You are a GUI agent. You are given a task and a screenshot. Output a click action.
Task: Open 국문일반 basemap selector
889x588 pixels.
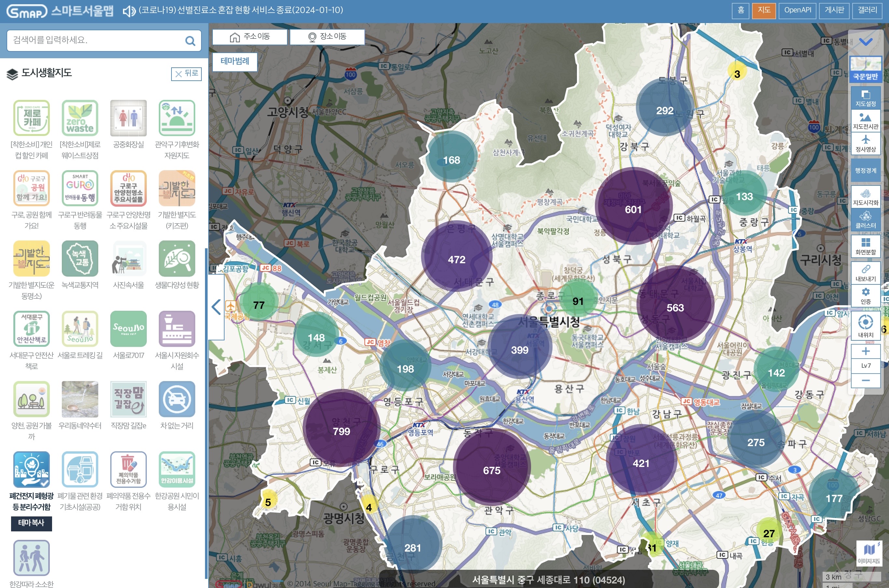tap(865, 69)
